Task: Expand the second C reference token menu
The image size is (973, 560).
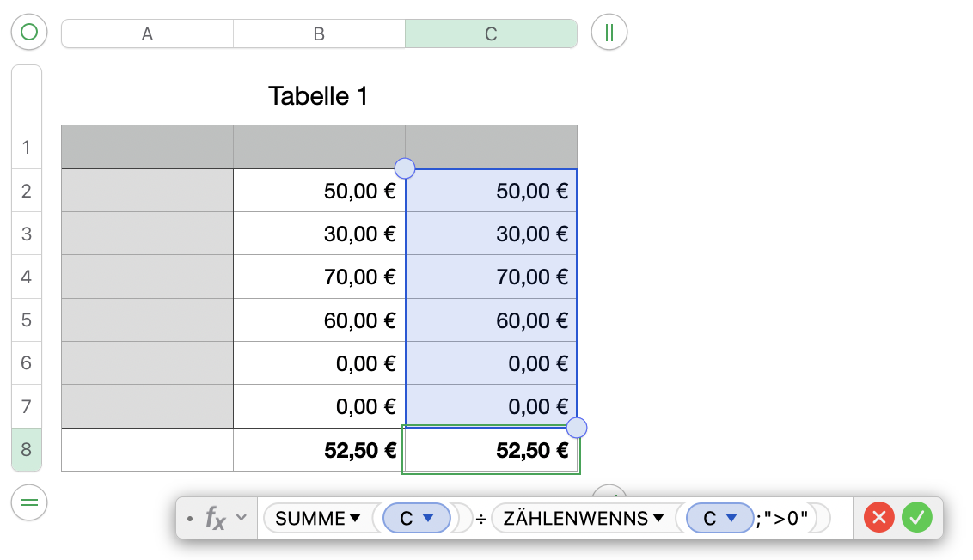Action: coord(732,518)
